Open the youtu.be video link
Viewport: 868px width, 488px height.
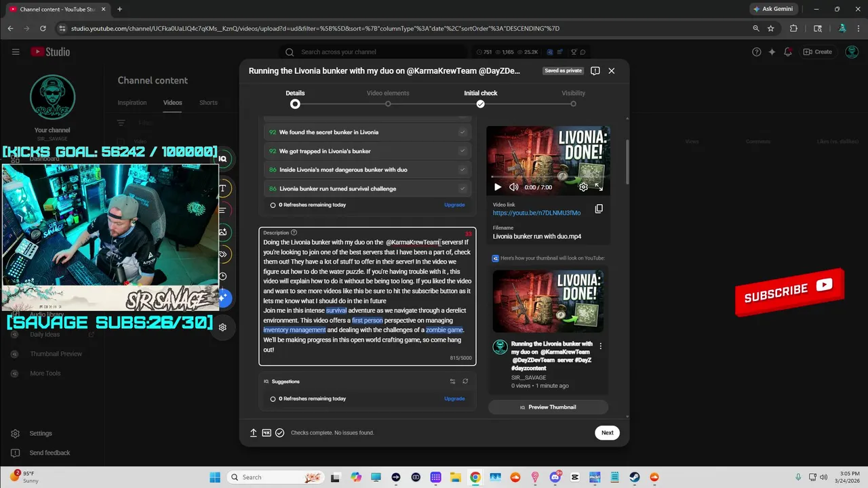pyautogui.click(x=536, y=213)
